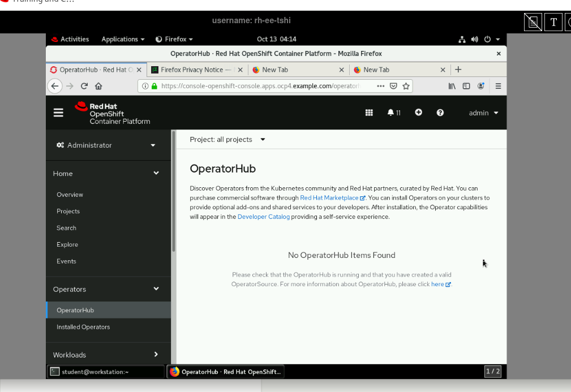Go back with Firefox back arrow
571x392 pixels.
pos(55,86)
